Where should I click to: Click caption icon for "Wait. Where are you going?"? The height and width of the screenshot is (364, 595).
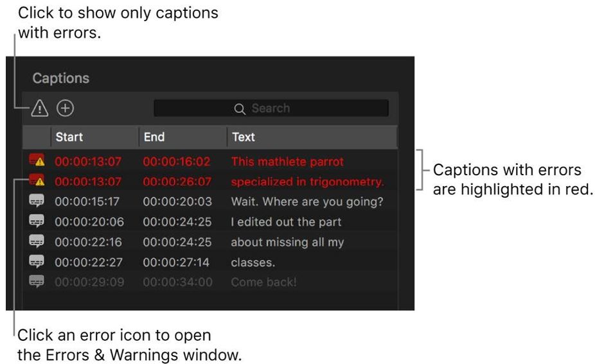click(37, 202)
